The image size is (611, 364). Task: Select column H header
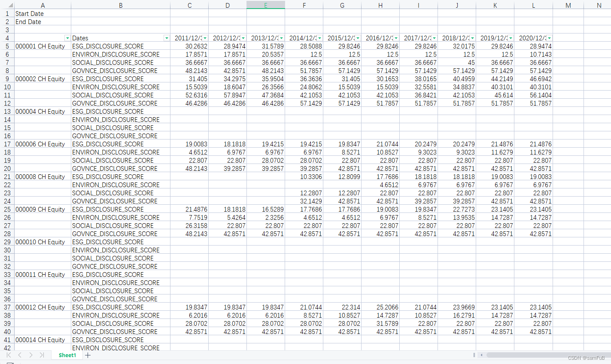[x=380, y=5]
